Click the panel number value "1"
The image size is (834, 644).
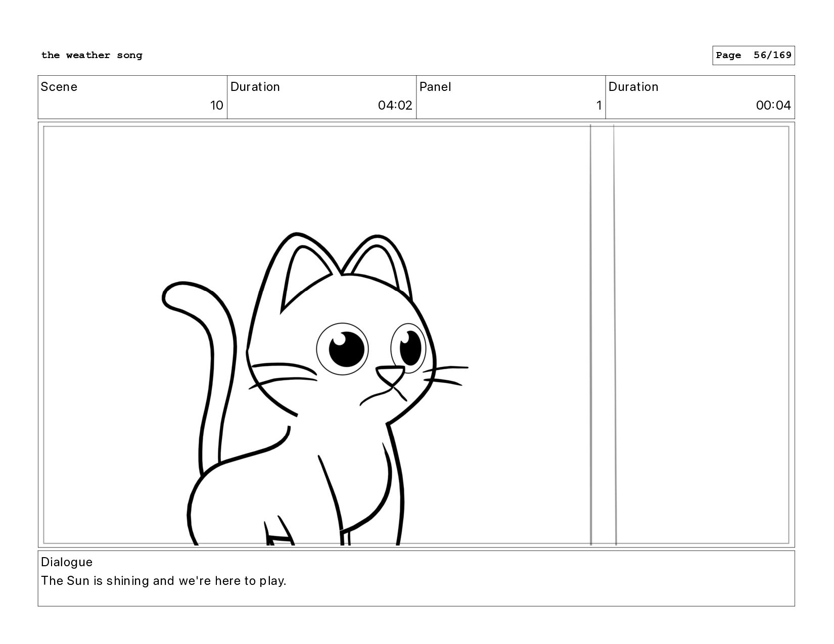click(x=598, y=106)
